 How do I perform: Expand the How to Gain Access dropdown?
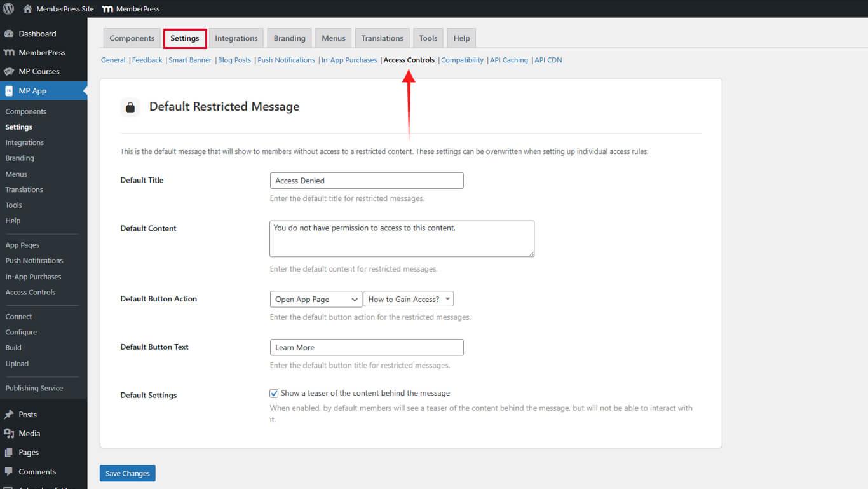[408, 300]
